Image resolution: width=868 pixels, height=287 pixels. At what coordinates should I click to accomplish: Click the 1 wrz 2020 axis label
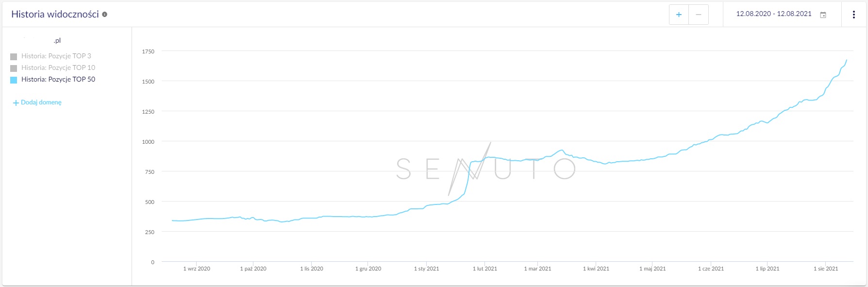point(197,269)
